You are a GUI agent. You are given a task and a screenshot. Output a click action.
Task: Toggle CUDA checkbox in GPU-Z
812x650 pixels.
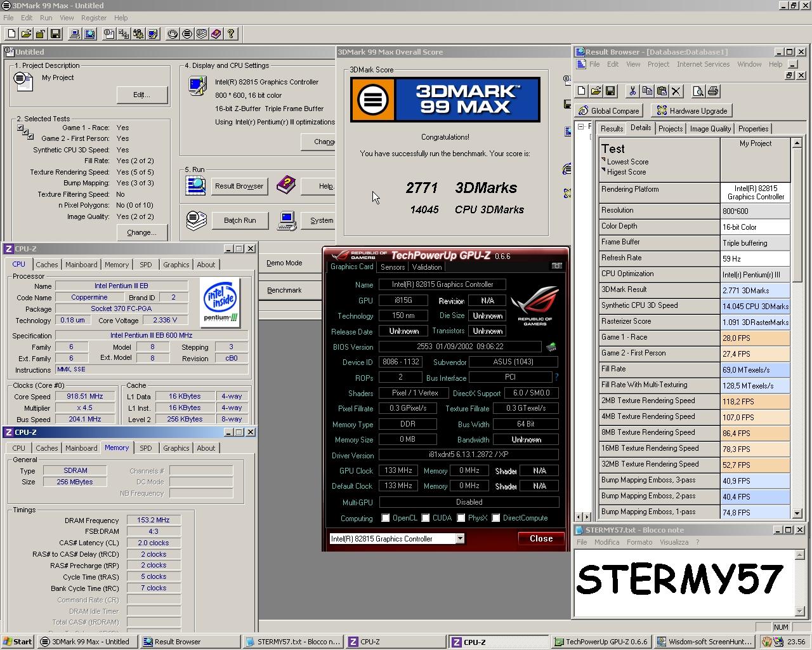[426, 518]
